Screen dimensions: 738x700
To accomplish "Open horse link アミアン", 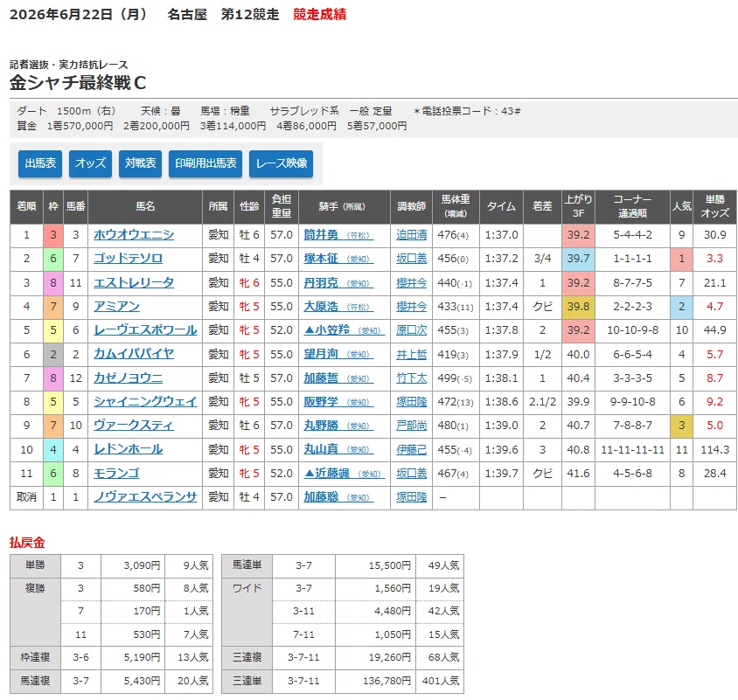I will pyautogui.click(x=116, y=306).
